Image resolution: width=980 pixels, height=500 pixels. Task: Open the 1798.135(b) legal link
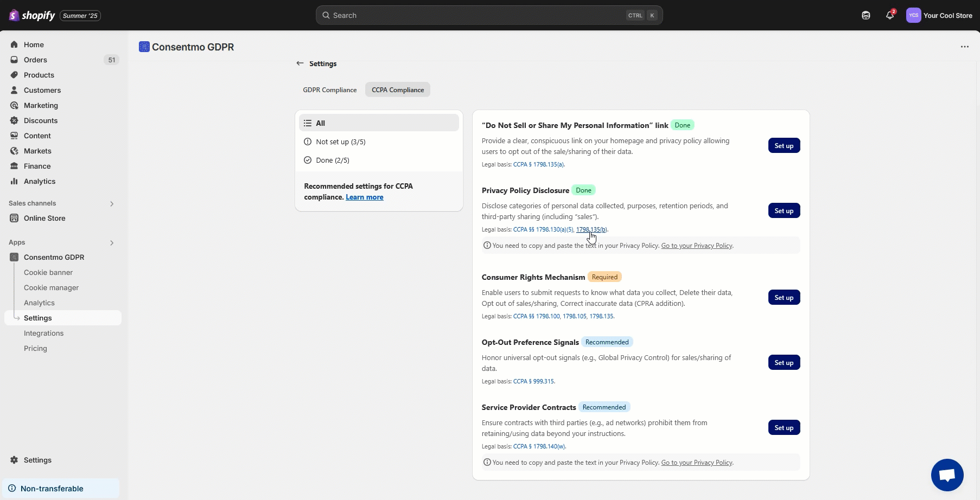point(591,229)
